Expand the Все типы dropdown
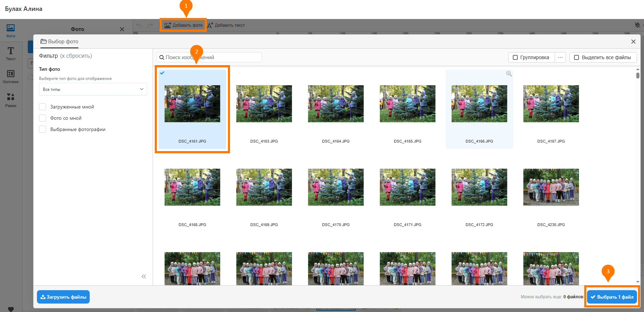The height and width of the screenshot is (312, 644). (x=93, y=89)
